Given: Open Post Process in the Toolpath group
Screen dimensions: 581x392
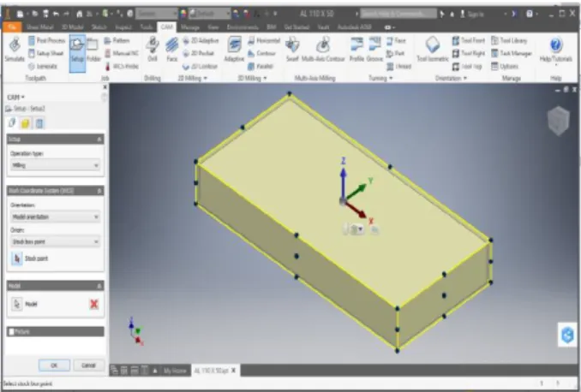Looking at the screenshot, I should (x=46, y=40).
